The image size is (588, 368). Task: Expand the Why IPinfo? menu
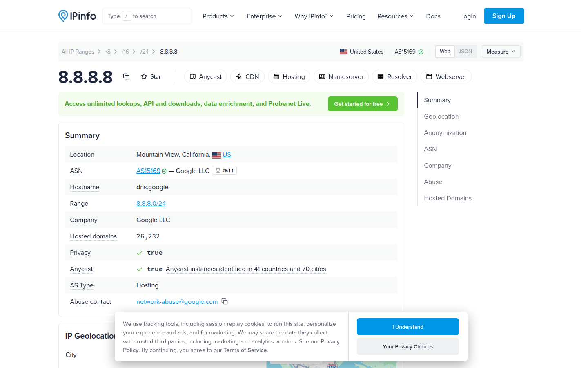point(314,16)
